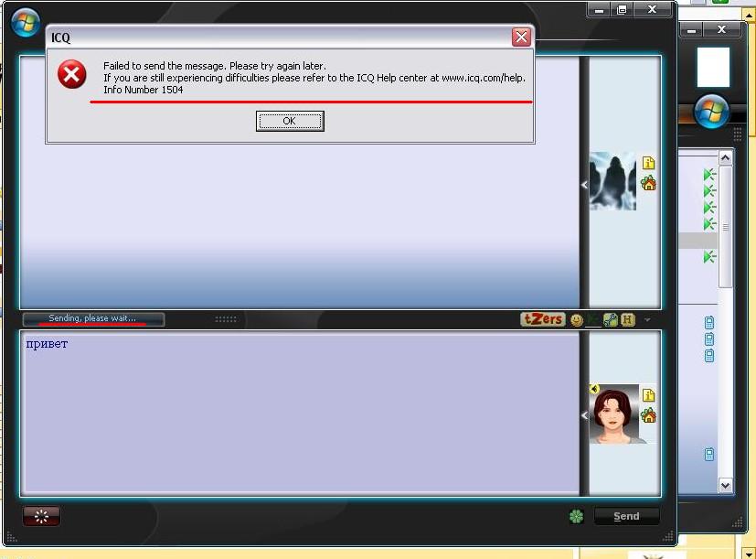Click OK in the ICQ error dialog
This screenshot has height=559, width=756.
[290, 121]
